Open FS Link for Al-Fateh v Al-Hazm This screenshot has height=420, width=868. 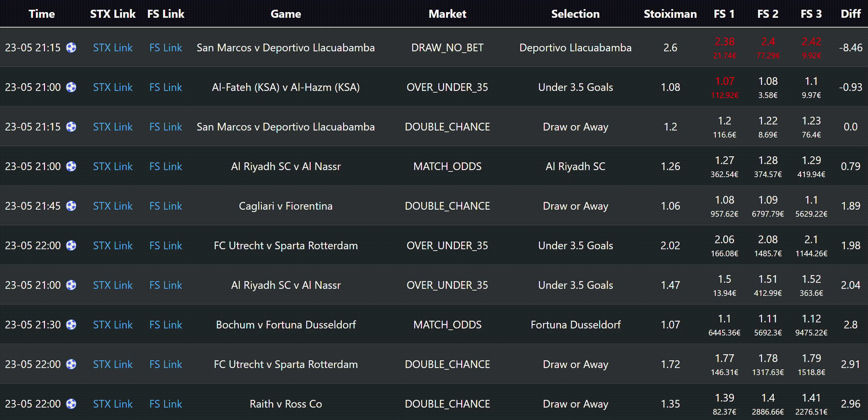coord(165,87)
